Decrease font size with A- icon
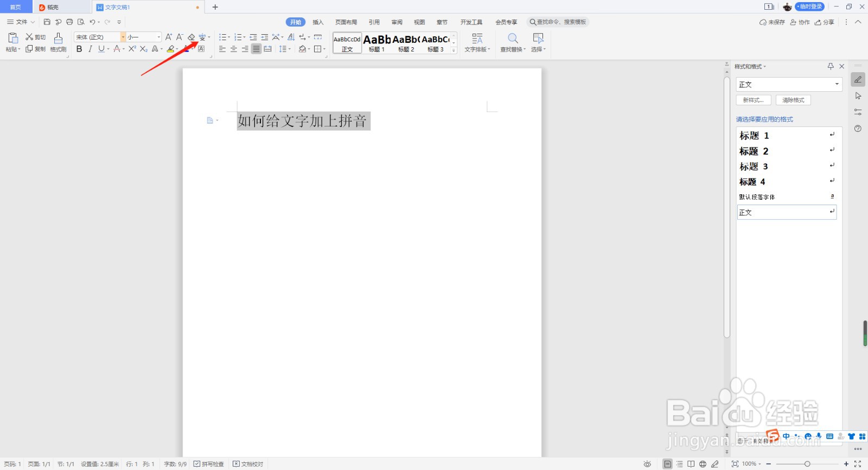This screenshot has width=868, height=470. coord(180,37)
